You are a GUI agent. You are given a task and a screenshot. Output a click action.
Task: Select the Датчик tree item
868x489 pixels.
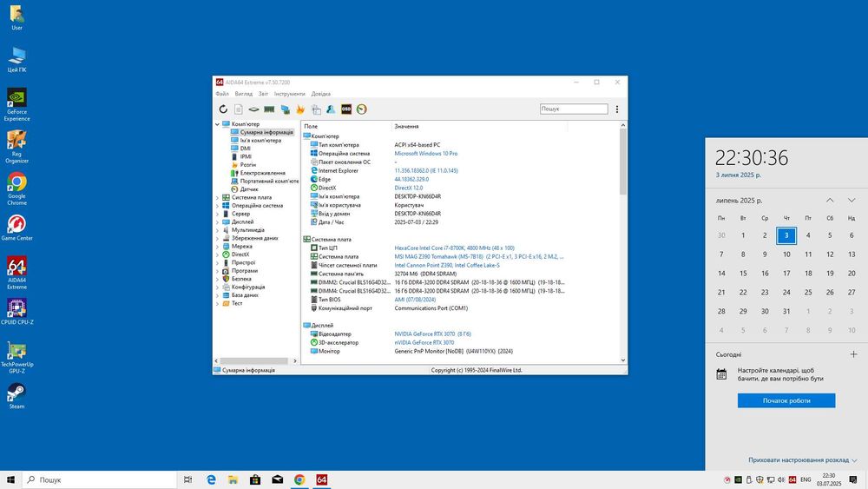coord(249,188)
